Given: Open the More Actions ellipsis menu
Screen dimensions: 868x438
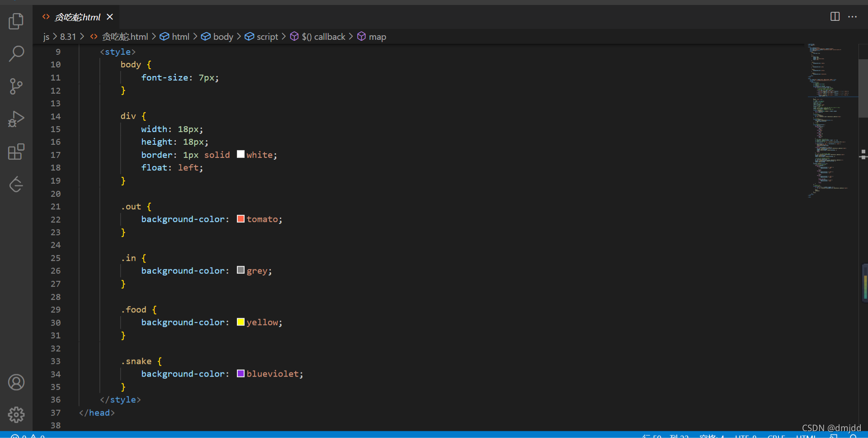Looking at the screenshot, I should pos(853,17).
